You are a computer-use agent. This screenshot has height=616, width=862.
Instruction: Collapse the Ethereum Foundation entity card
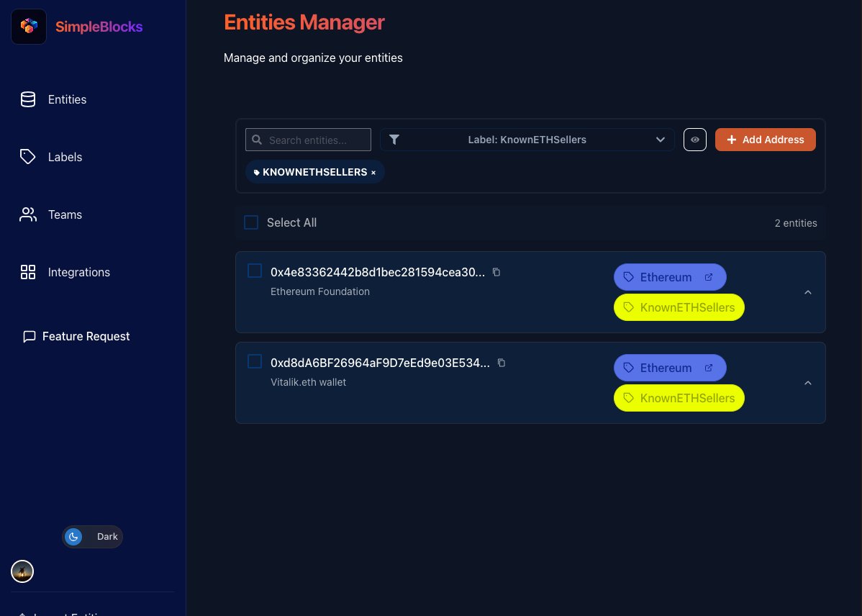click(x=807, y=292)
